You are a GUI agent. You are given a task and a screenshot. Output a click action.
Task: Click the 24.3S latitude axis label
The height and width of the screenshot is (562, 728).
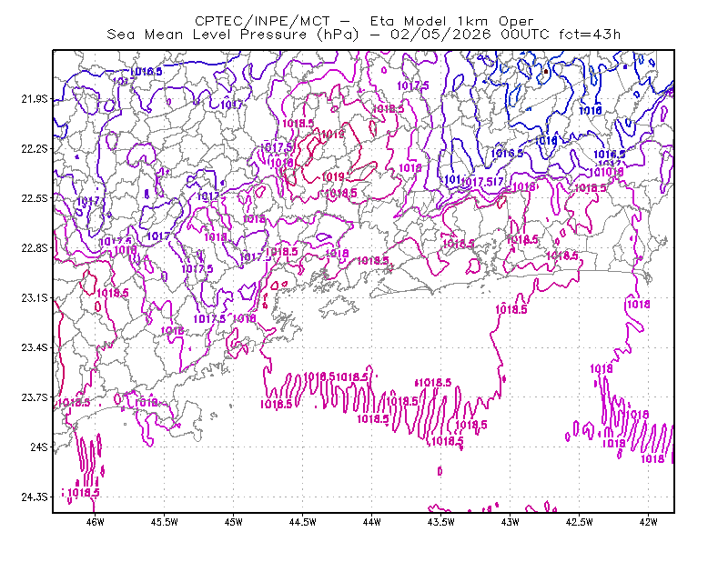(35, 497)
